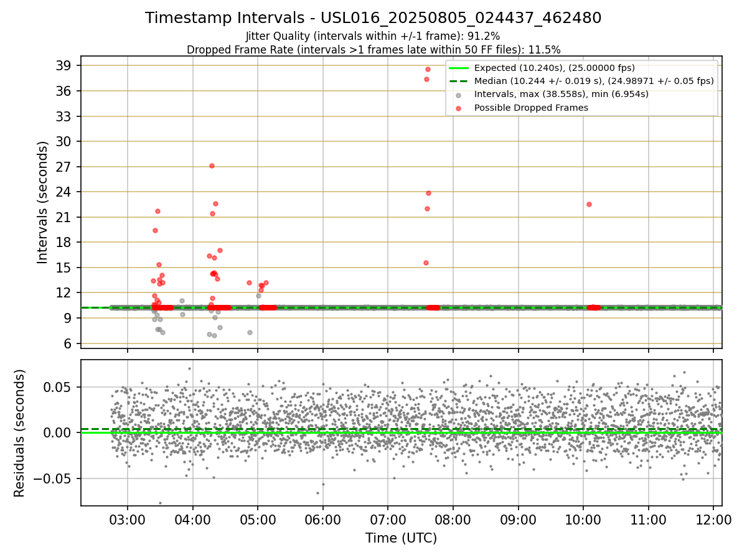Image resolution: width=747 pixels, height=560 pixels.
Task: Click the 30 tick on intervals axis
Action: [65, 142]
